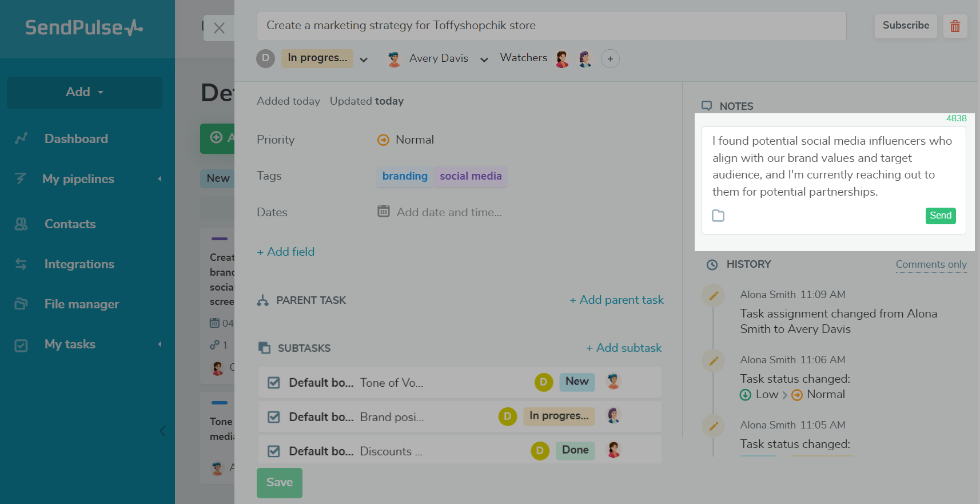The image size is (980, 504).
Task: Open the Avery Davis assignee dropdown
Action: coord(484,59)
